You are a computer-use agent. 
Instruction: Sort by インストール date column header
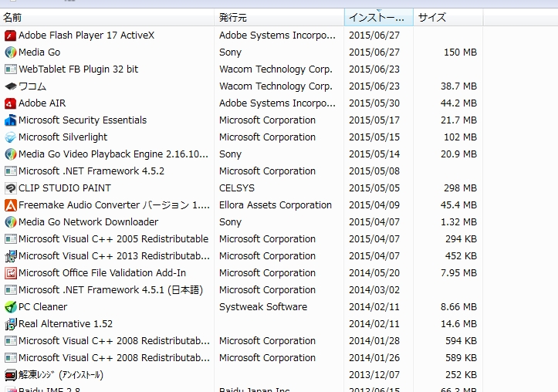(x=377, y=17)
